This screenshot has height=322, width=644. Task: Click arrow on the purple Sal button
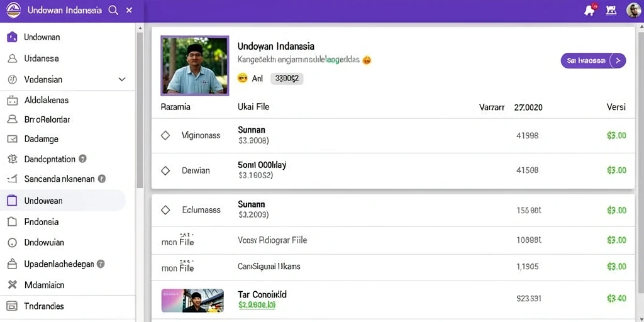618,61
